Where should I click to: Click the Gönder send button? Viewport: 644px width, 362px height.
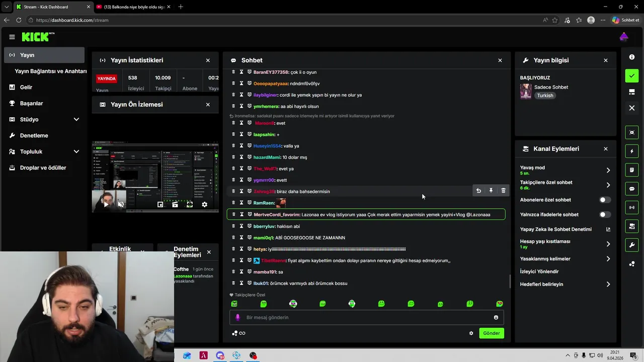tap(492, 333)
